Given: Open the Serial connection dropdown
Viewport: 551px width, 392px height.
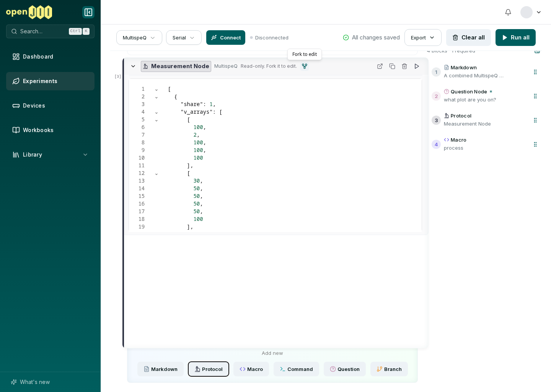Looking at the screenshot, I should click(x=184, y=38).
